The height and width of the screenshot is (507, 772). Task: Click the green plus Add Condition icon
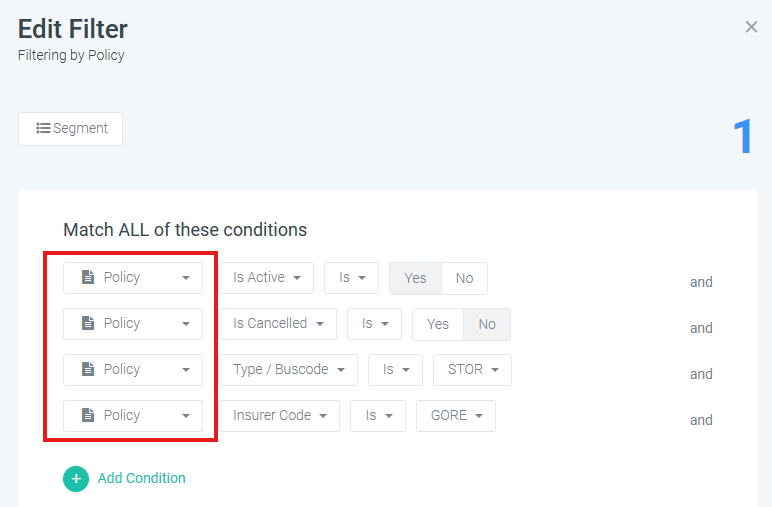coord(76,478)
